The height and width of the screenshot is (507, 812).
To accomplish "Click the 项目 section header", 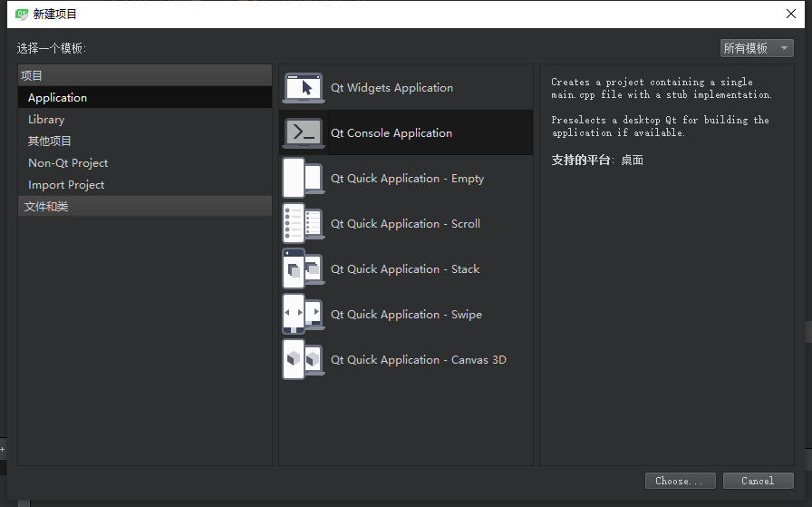I will click(145, 75).
